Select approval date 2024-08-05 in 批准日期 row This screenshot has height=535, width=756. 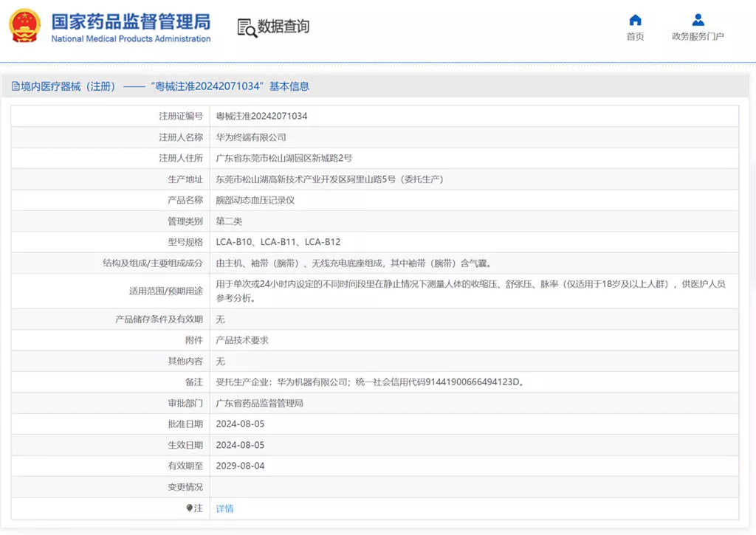tap(240, 424)
